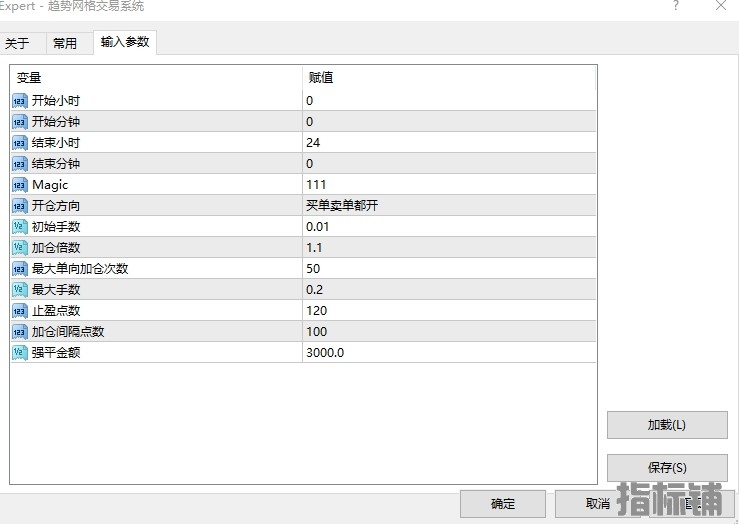Click the decimal icon beside 初始手数
This screenshot has height=524, width=739.
pos(19,227)
